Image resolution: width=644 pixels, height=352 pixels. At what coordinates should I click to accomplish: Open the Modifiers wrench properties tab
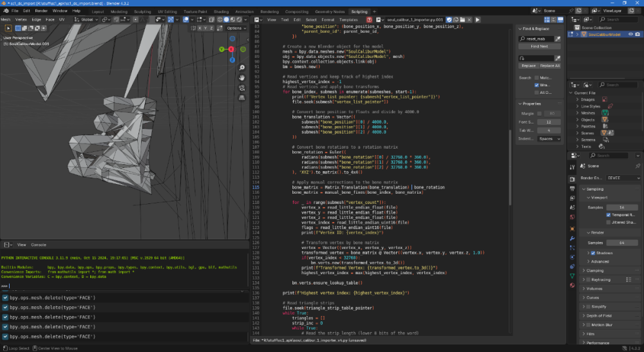(x=572, y=238)
